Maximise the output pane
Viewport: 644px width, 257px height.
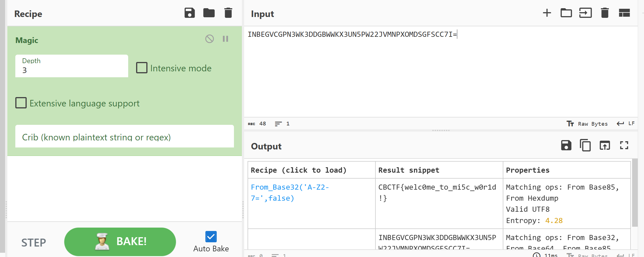[x=624, y=145]
